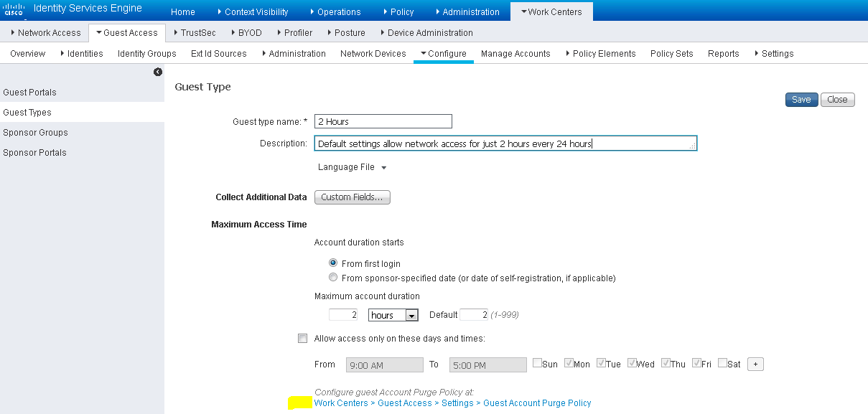Go to Manage Accounts tab

coord(515,54)
